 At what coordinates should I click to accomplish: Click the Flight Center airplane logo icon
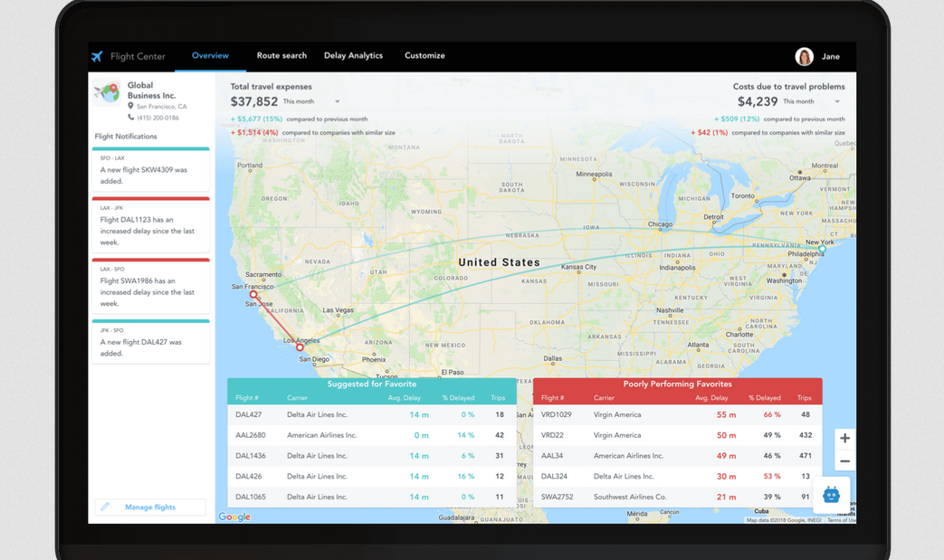click(97, 57)
